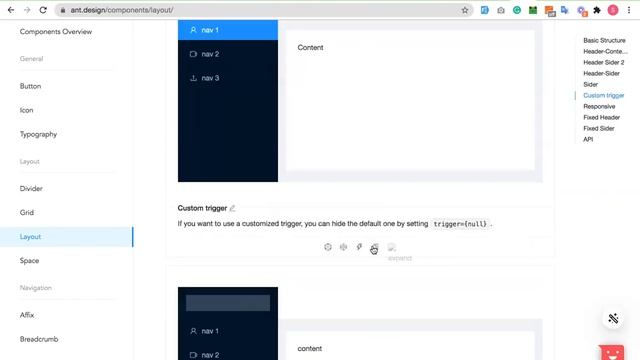640x360 pixels.
Task: Open the Layout component page
Action: click(67, 237)
